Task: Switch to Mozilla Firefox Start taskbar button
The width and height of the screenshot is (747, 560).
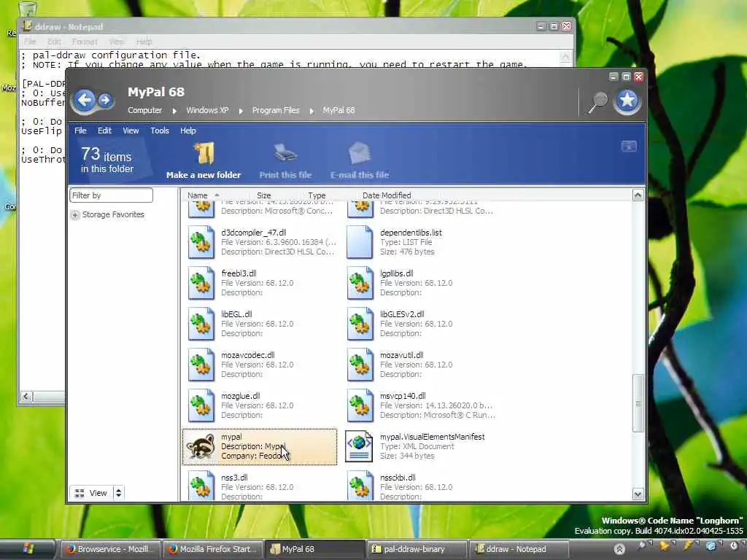Action: tap(213, 549)
